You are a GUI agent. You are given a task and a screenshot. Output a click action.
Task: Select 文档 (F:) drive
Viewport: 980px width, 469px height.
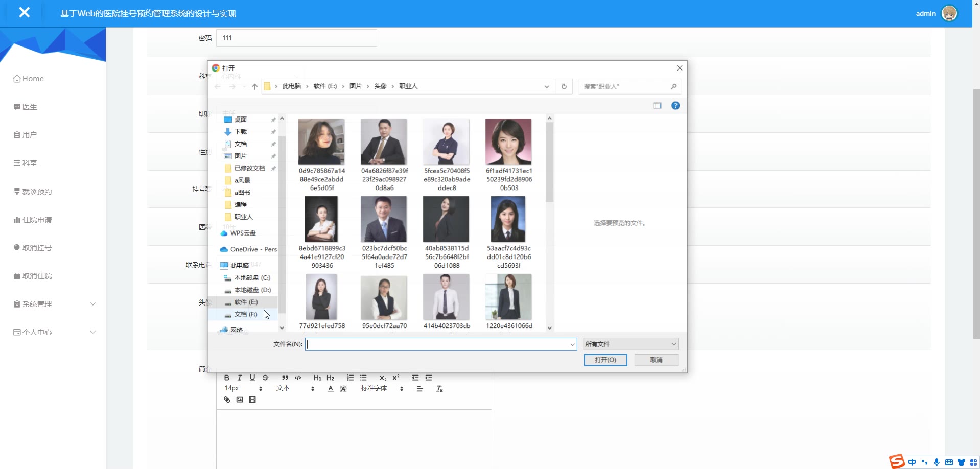(x=241, y=314)
